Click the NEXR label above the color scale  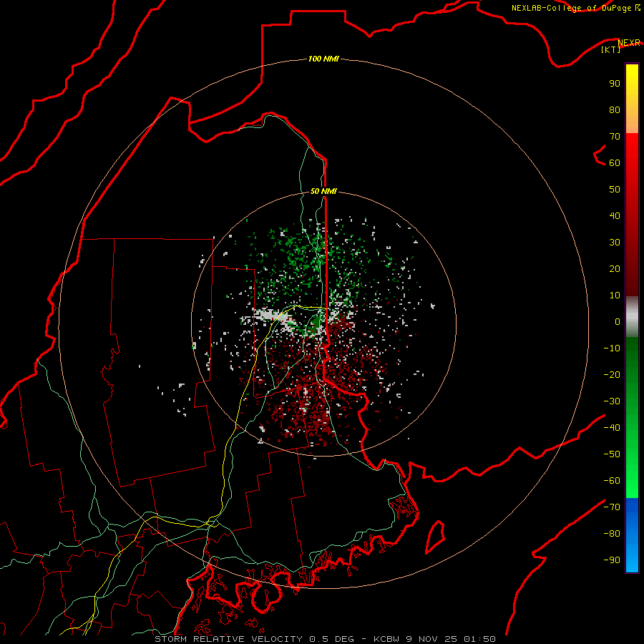[x=628, y=43]
